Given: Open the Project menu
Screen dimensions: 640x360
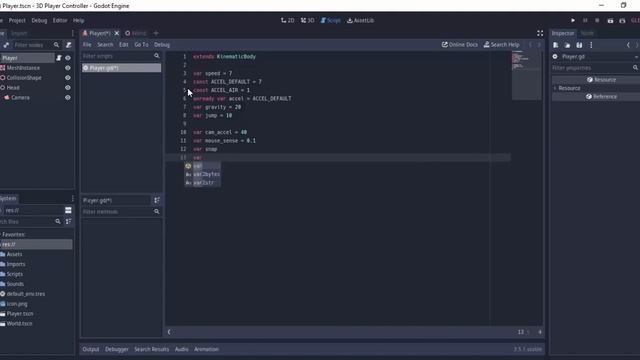Looking at the screenshot, I should pos(17,20).
